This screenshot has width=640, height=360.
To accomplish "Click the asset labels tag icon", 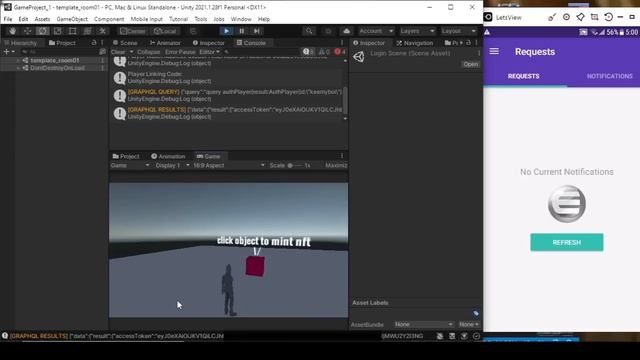I will (x=476, y=313).
